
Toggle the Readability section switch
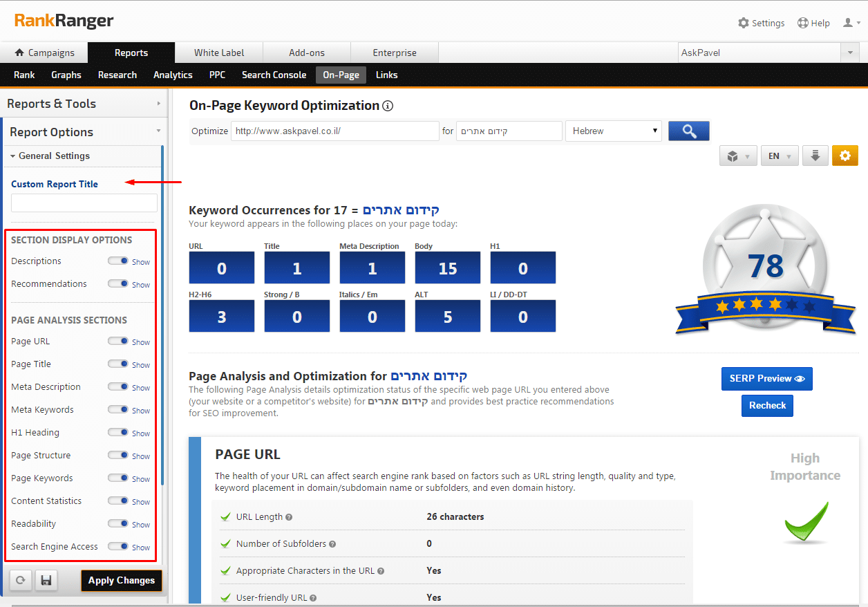(x=118, y=523)
